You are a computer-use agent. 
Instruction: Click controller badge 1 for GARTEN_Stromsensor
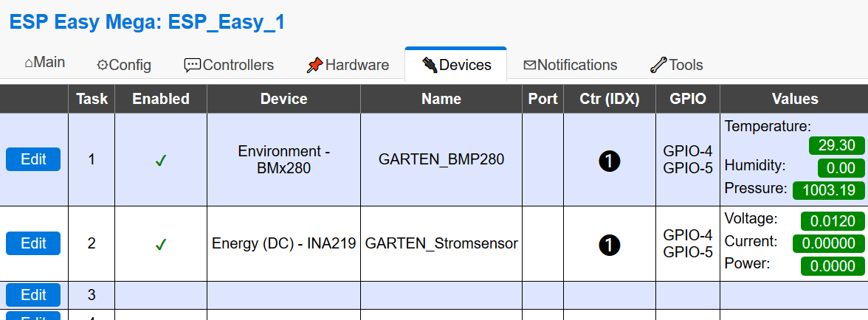point(610,244)
